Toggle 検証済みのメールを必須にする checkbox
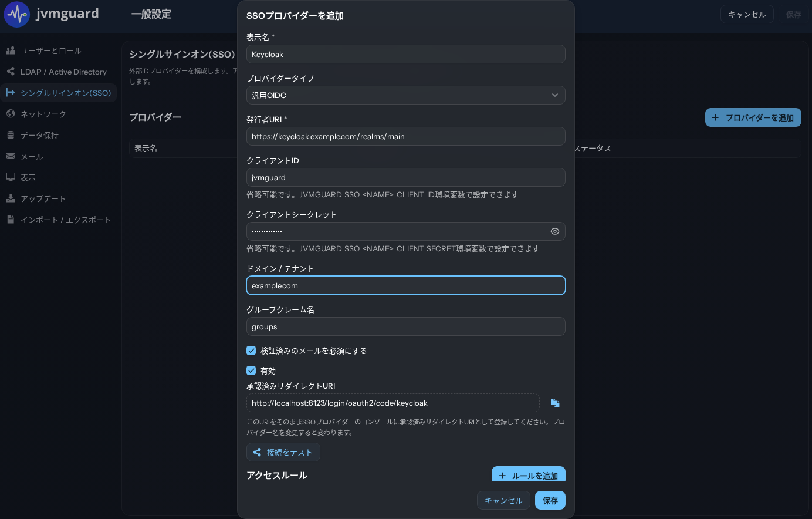 pos(251,351)
